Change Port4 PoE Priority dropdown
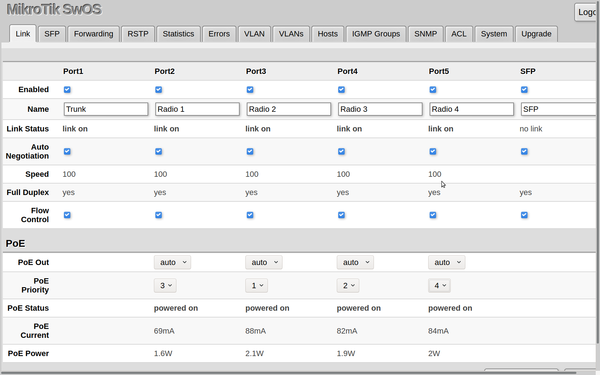The image size is (600, 375). (x=348, y=285)
